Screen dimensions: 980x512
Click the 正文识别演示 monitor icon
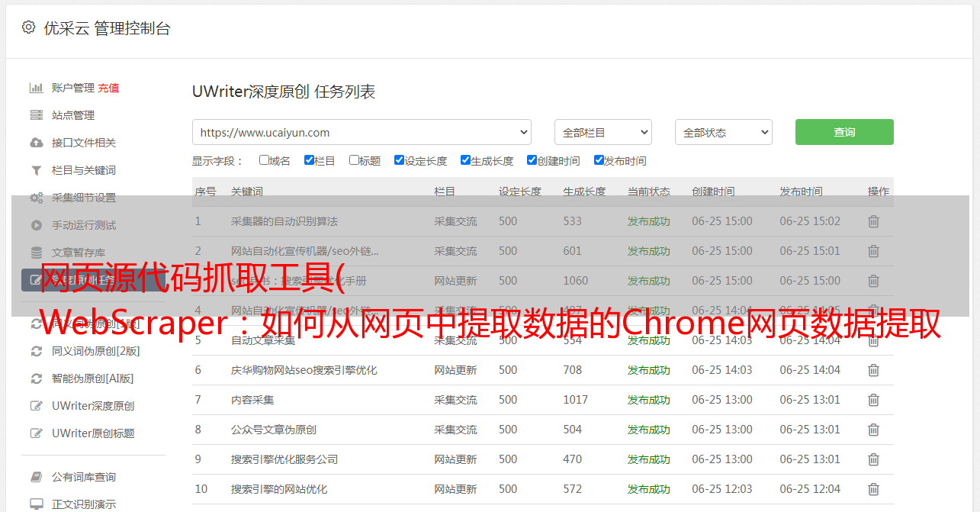coord(36,504)
